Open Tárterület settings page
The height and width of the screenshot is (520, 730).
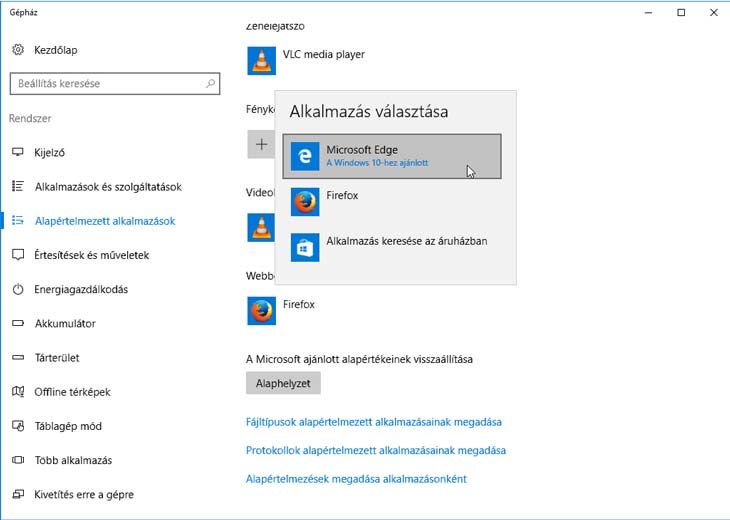pos(57,358)
